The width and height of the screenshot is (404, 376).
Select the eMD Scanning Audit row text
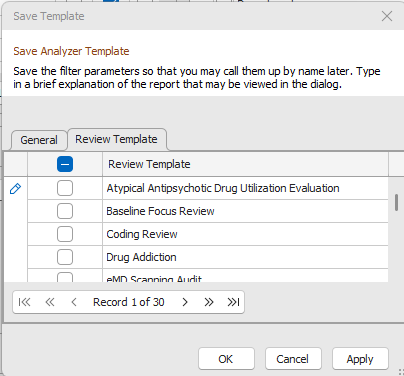(x=154, y=278)
